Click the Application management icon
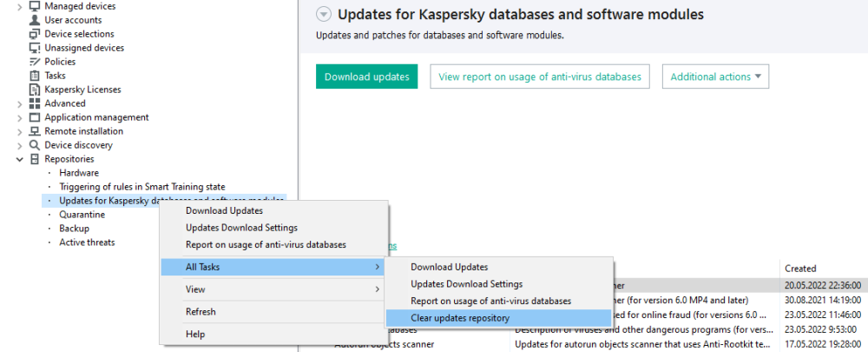This screenshot has height=352, width=868. [x=35, y=117]
